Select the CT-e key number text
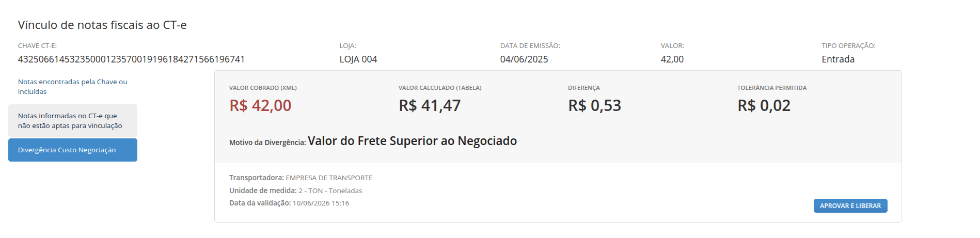The width and height of the screenshot is (980, 238). pos(131,59)
